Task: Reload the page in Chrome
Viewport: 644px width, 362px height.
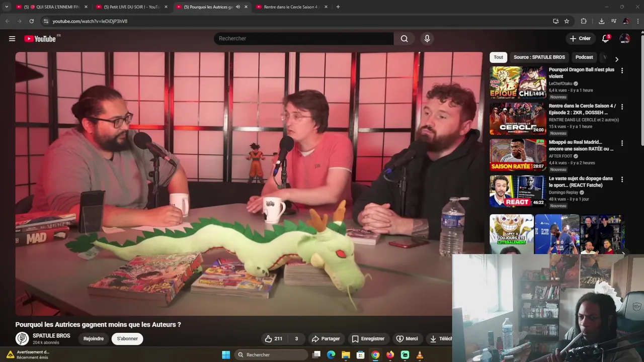Action: click(x=31, y=21)
